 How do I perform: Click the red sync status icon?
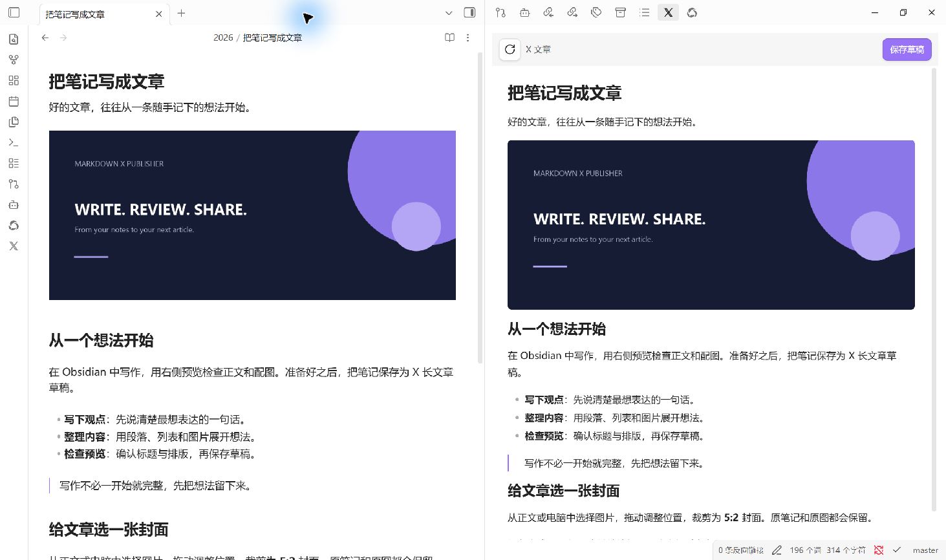pyautogui.click(x=879, y=550)
